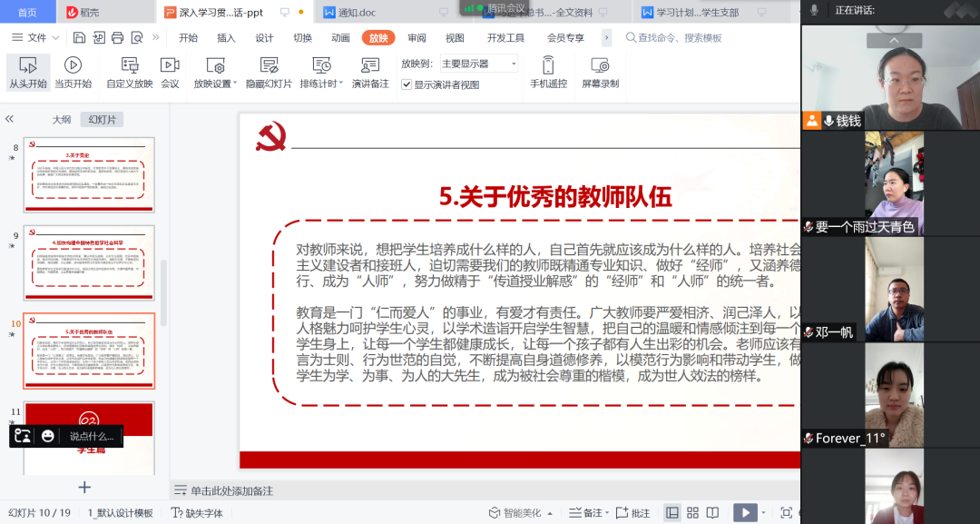Image resolution: width=980 pixels, height=524 pixels.
Task: Open presenter notes (演讲备注)
Action: tap(369, 73)
